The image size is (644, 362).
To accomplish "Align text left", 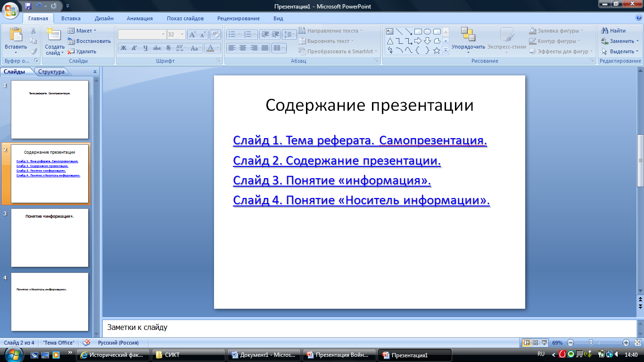I will pyautogui.click(x=231, y=48).
